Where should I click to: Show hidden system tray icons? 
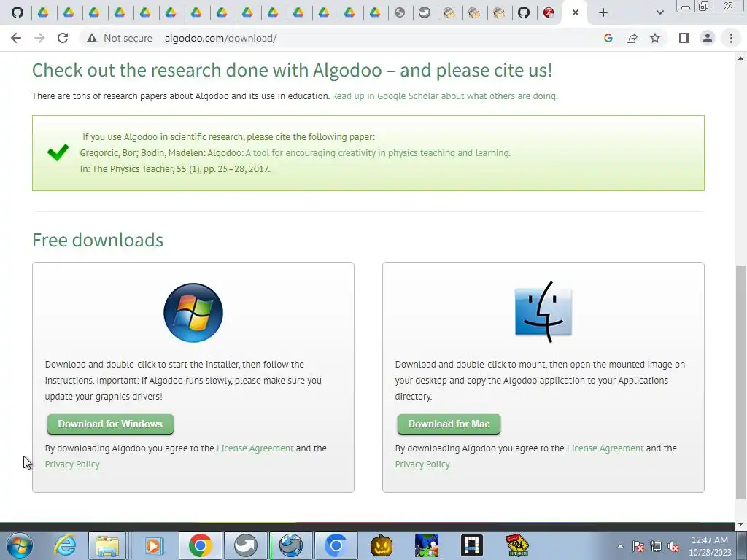coord(620,546)
